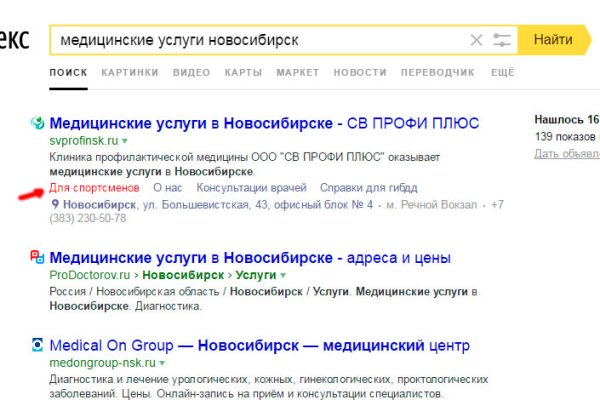Expand the ProDoctorov.ru breadcrumb dropdown arrow

click(x=283, y=274)
